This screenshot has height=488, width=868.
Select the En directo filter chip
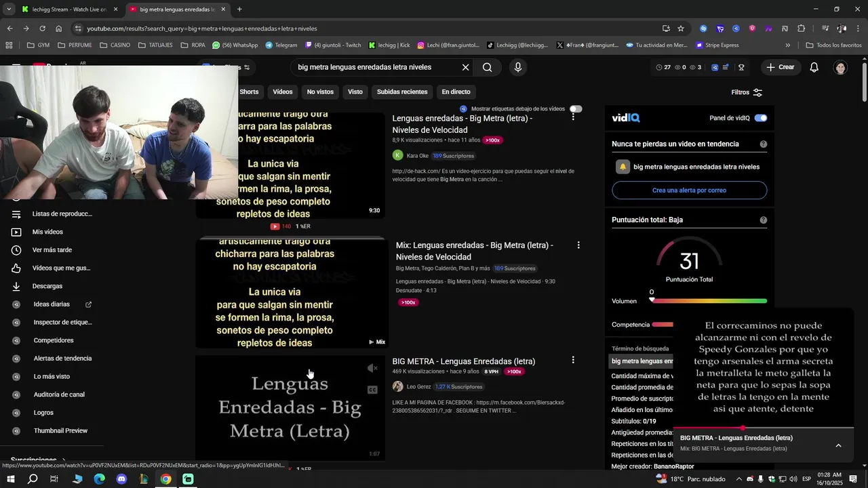coord(456,92)
